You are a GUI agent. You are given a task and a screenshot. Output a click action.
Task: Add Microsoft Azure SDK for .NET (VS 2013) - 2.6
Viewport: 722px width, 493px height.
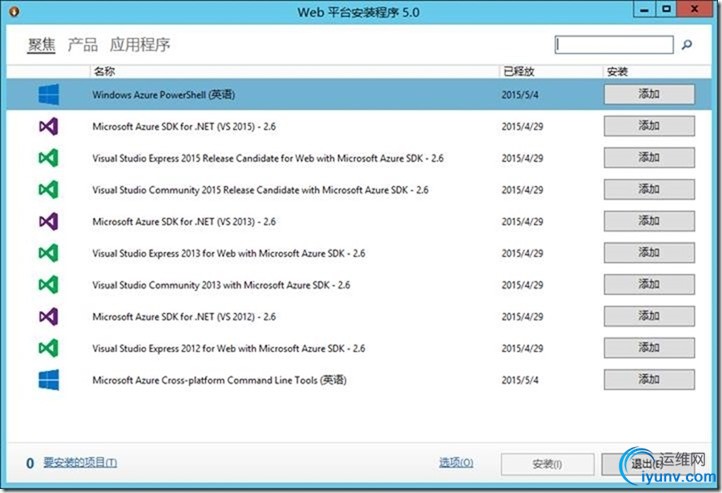point(649,221)
